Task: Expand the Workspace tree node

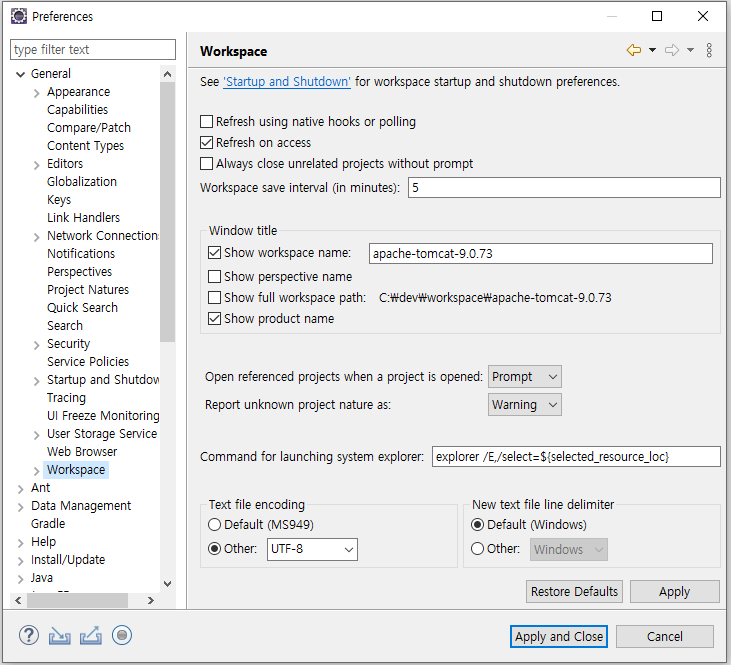Action: (x=36, y=471)
